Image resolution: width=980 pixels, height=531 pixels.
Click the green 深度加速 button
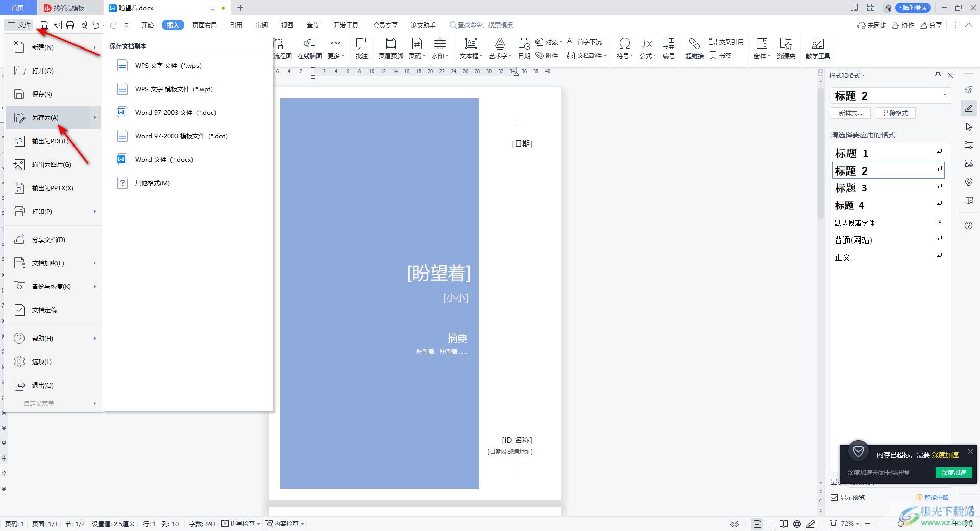tap(953, 472)
